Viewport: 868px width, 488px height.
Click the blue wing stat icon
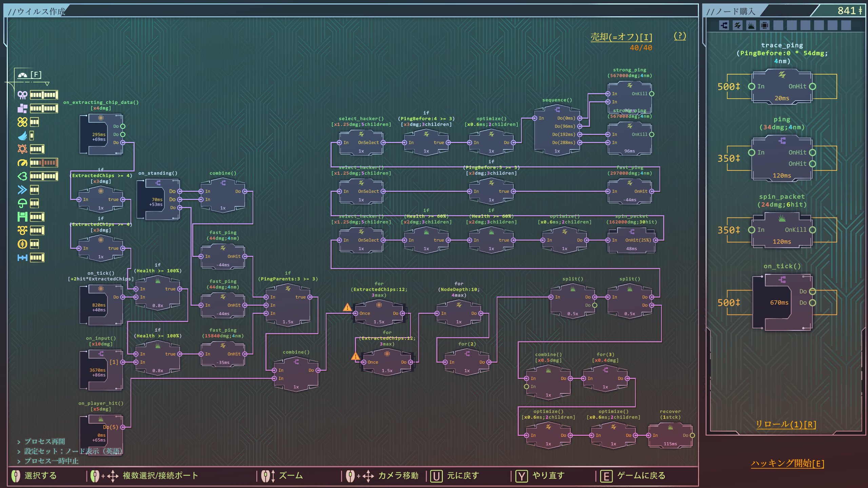pos(22,136)
